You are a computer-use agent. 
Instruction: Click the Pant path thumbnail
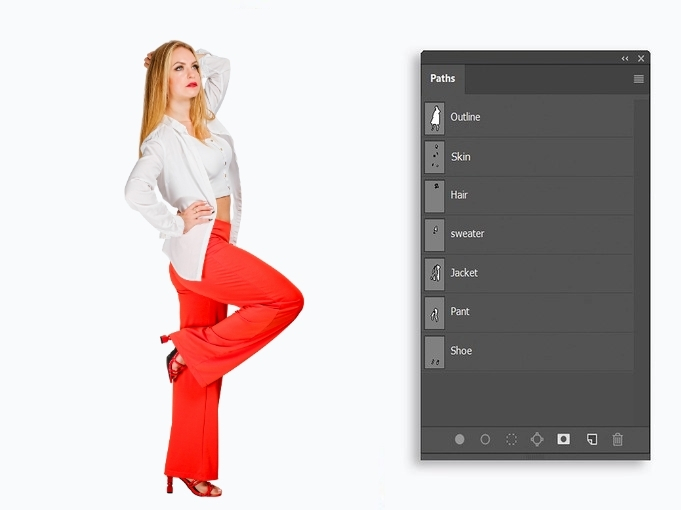pos(435,312)
